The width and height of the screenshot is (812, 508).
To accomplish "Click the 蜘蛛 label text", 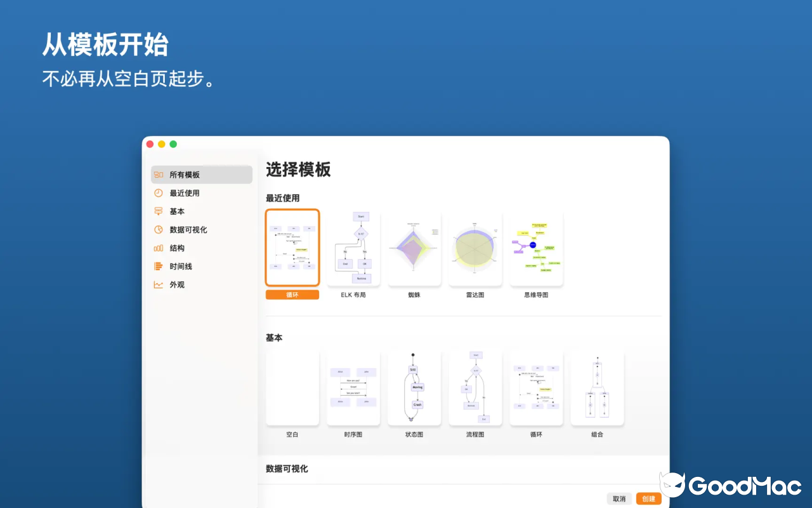I will point(414,295).
